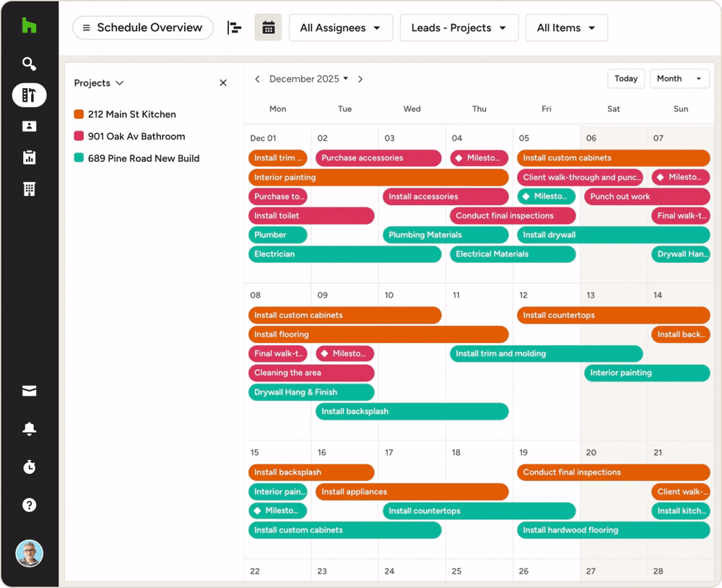
Task: Click the Today button
Action: [625, 79]
